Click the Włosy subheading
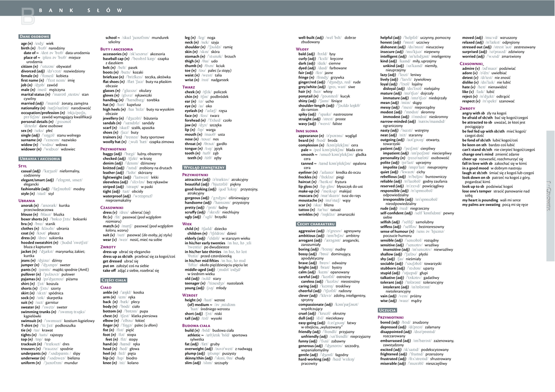 (302, 49)
